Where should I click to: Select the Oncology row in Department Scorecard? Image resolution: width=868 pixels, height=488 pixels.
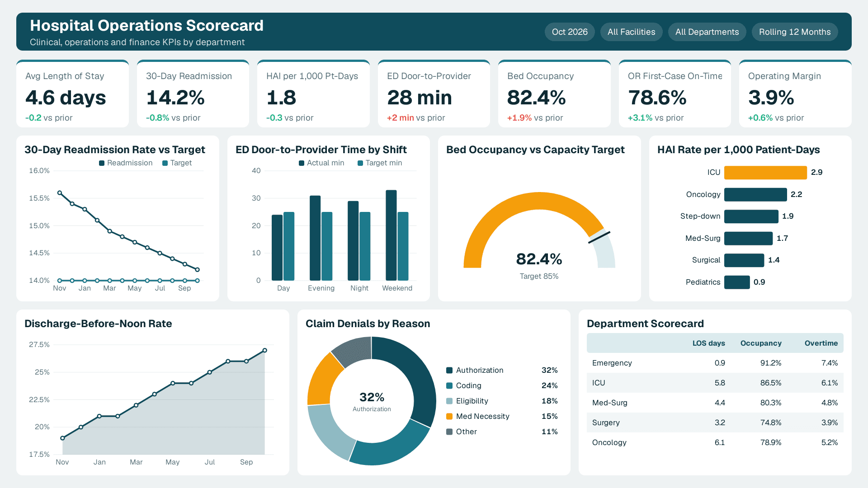715,443
